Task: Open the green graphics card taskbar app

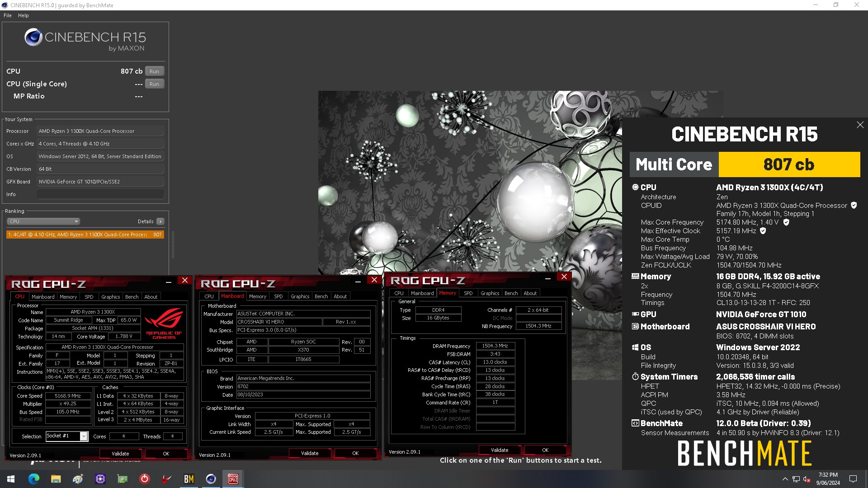Action: tap(122, 479)
